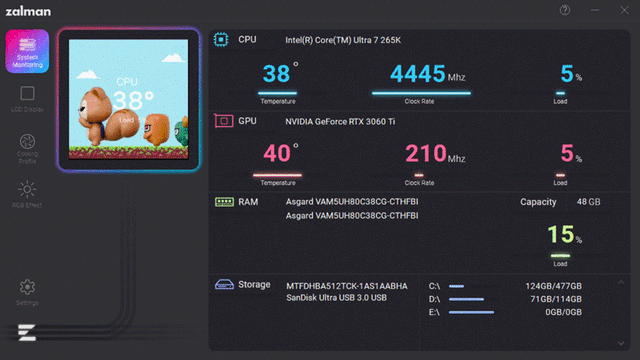Viewport: 640px width, 360px height.
Task: Open the LCD Display section
Action: coord(27,99)
